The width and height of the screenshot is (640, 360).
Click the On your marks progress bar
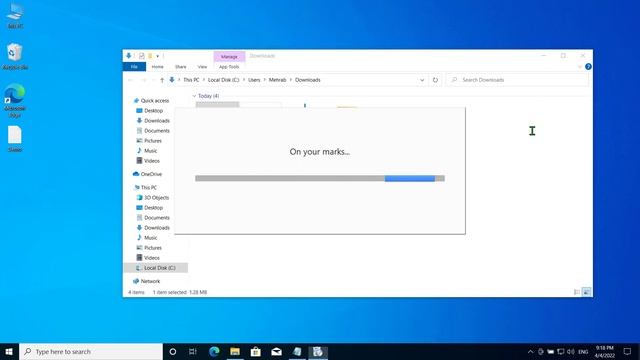coord(320,178)
